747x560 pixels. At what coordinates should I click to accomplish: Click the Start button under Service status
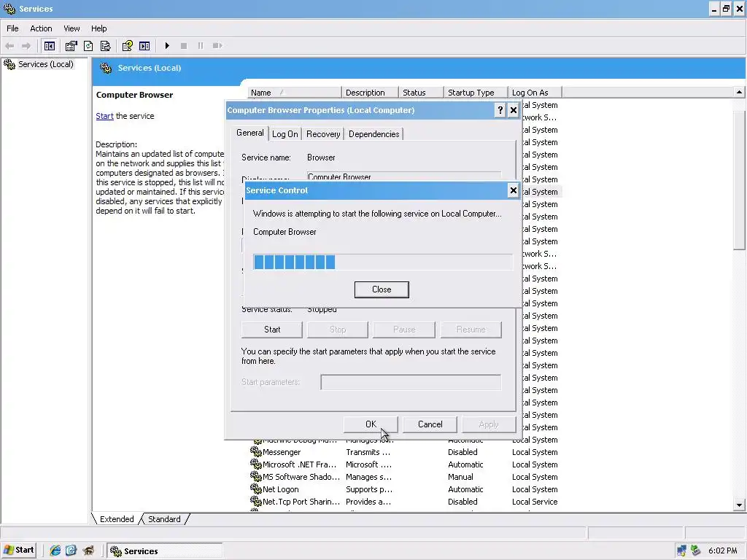pyautogui.click(x=272, y=330)
